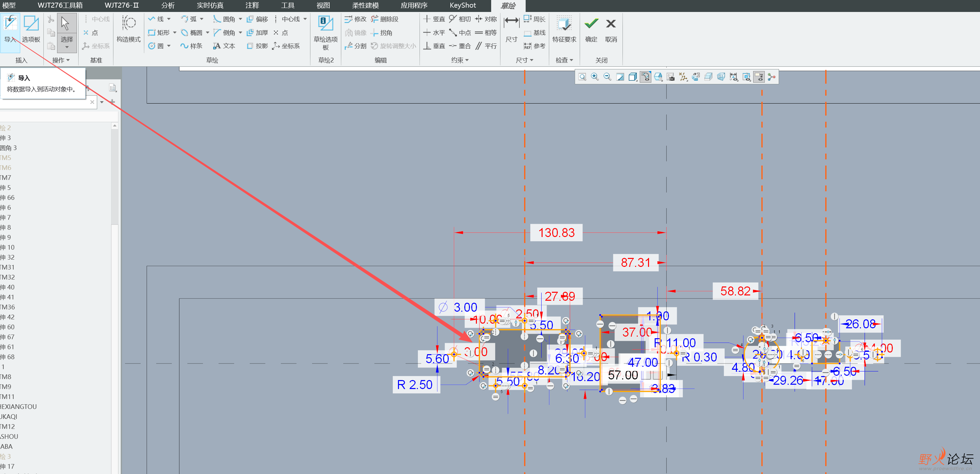The width and height of the screenshot is (980, 474).
Task: Apply the Parallel (平行) constraint
Action: tap(486, 46)
